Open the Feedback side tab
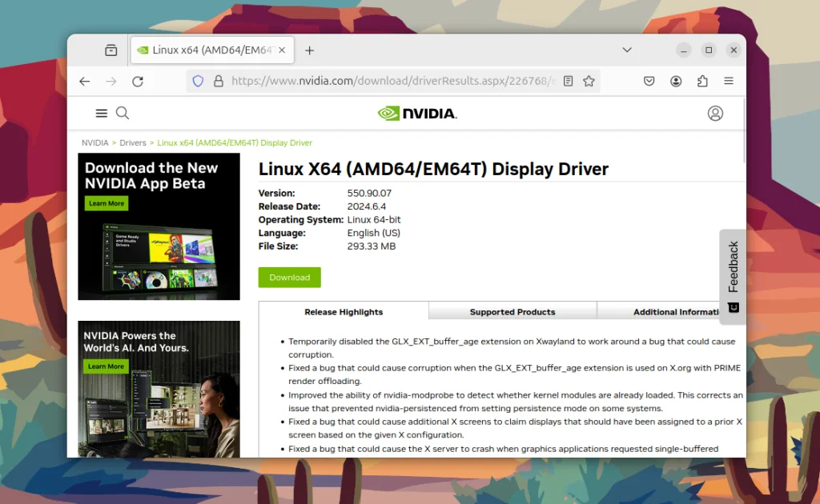The height and width of the screenshot is (504, 820). (733, 277)
